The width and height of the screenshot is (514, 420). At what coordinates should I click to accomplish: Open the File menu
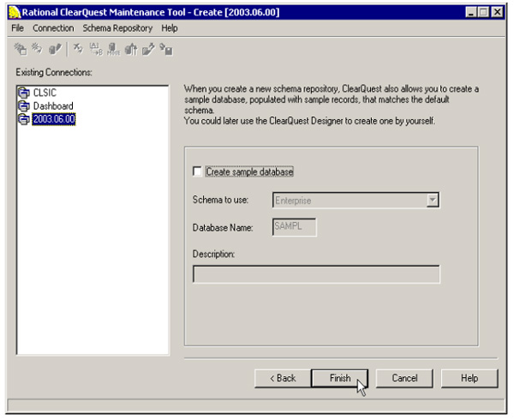pos(17,28)
